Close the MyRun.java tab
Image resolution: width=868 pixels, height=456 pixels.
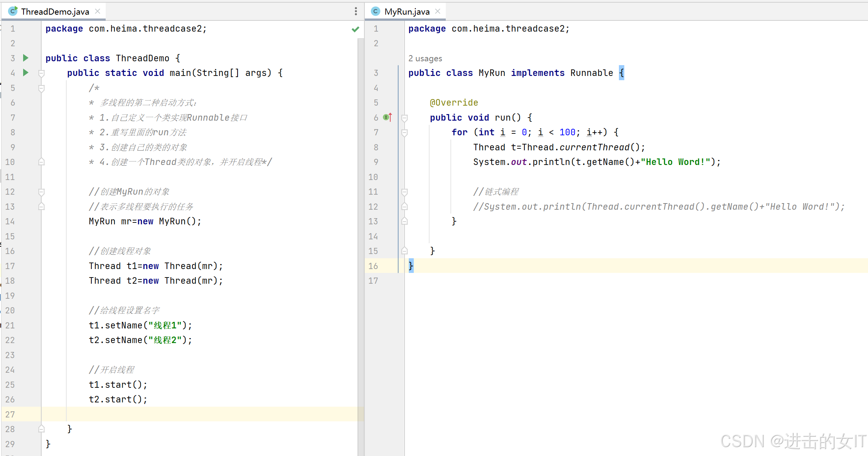[438, 11]
